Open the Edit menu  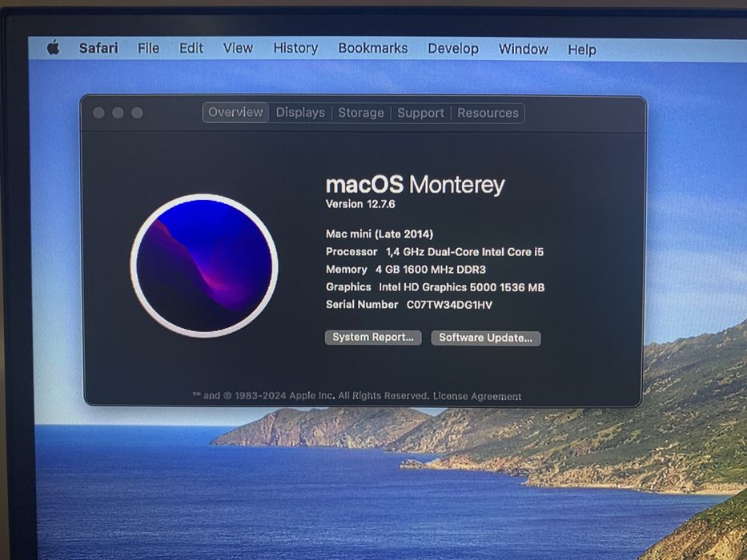coord(191,48)
